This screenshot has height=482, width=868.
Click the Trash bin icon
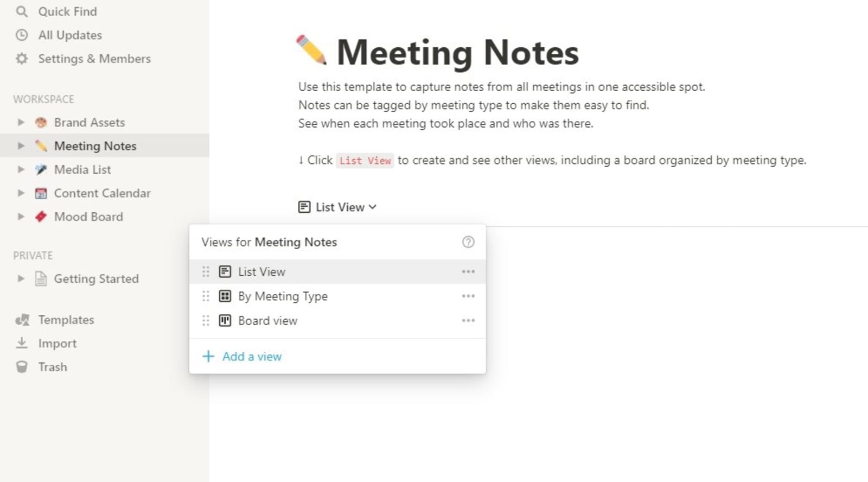point(22,367)
